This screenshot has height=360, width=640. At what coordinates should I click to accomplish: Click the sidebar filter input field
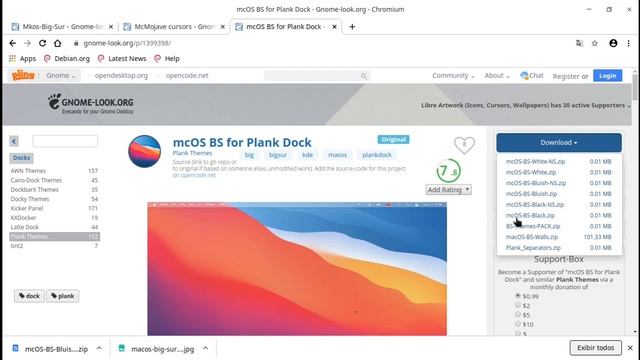[x=65, y=141]
